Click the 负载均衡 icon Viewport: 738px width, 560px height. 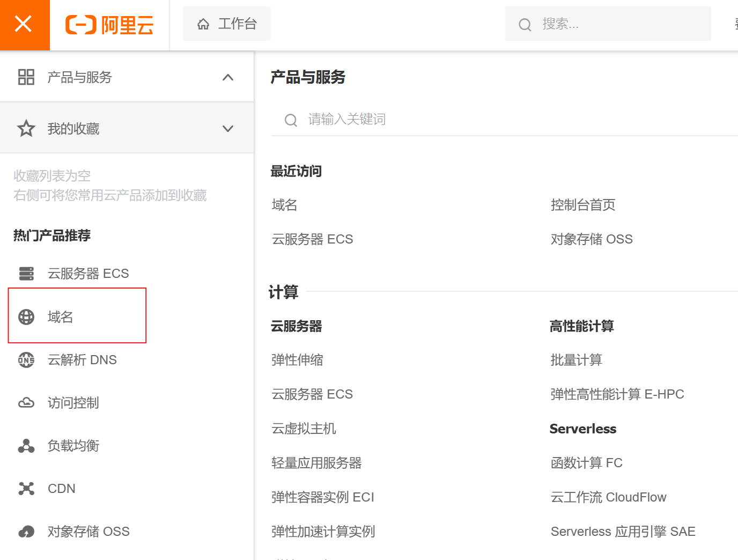26,446
